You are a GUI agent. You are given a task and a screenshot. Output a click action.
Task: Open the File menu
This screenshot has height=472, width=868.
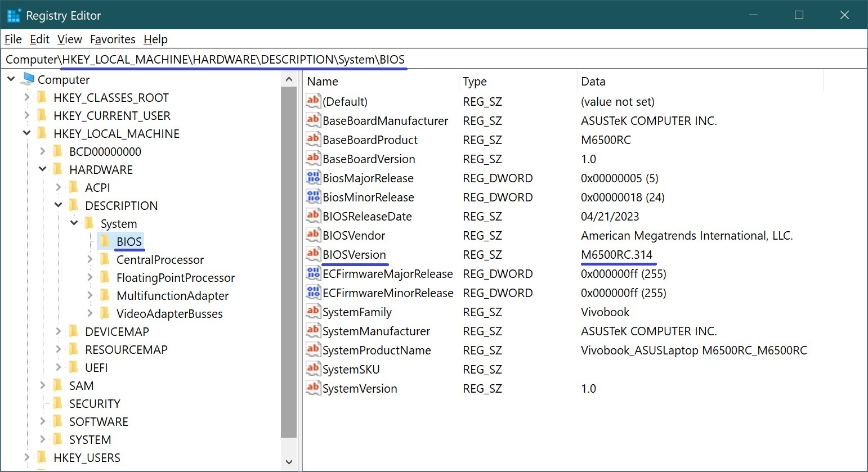tap(13, 39)
